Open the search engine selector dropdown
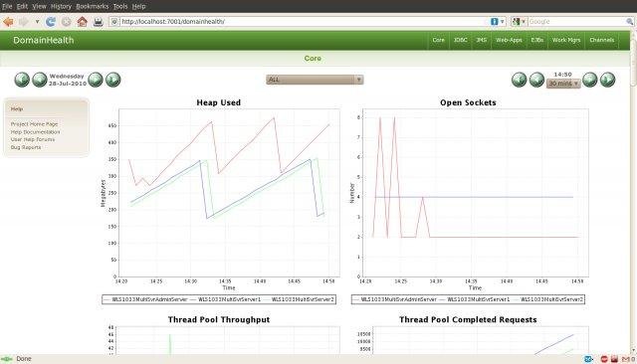The image size is (637, 364). tap(519, 22)
